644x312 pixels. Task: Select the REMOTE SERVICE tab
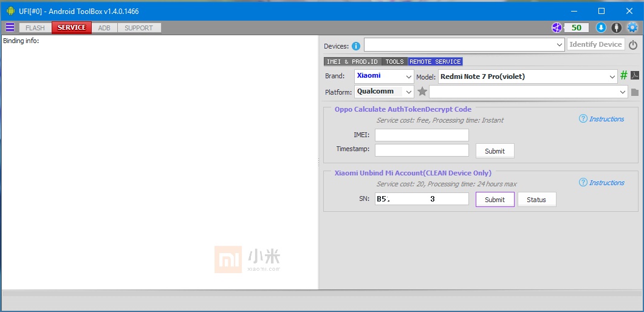coord(436,61)
